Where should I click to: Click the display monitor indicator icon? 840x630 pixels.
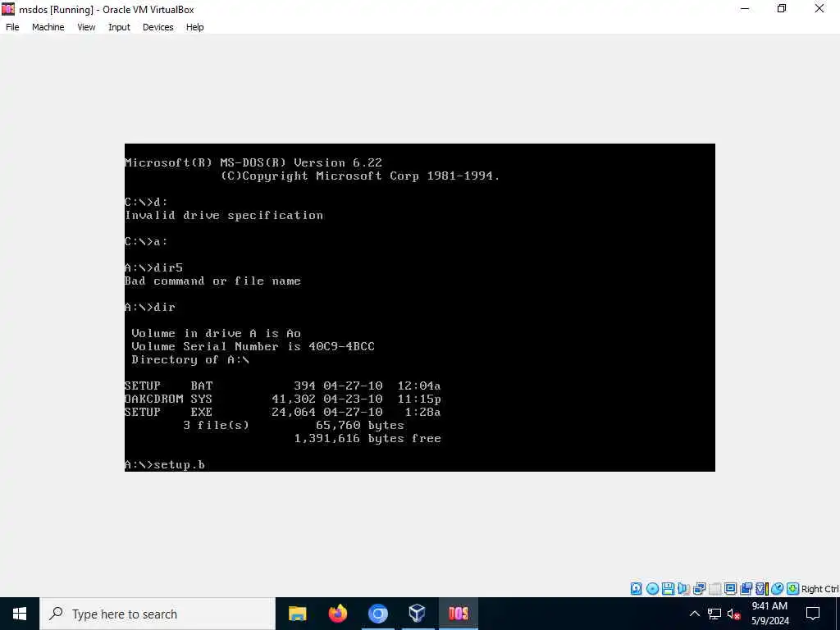coord(730,589)
